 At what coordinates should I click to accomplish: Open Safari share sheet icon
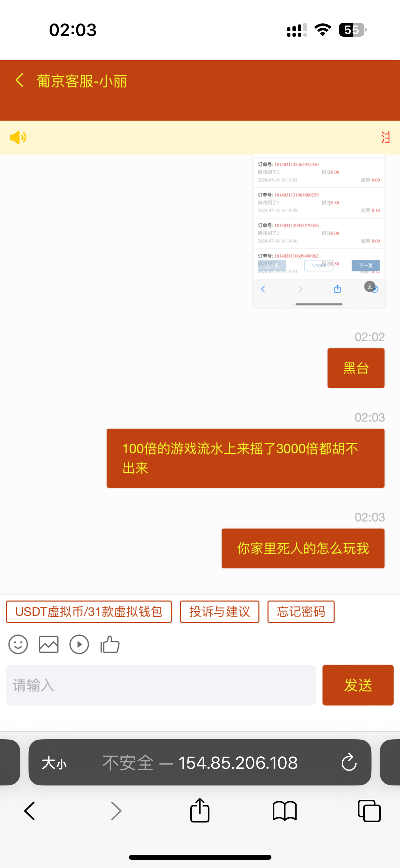coord(200,810)
